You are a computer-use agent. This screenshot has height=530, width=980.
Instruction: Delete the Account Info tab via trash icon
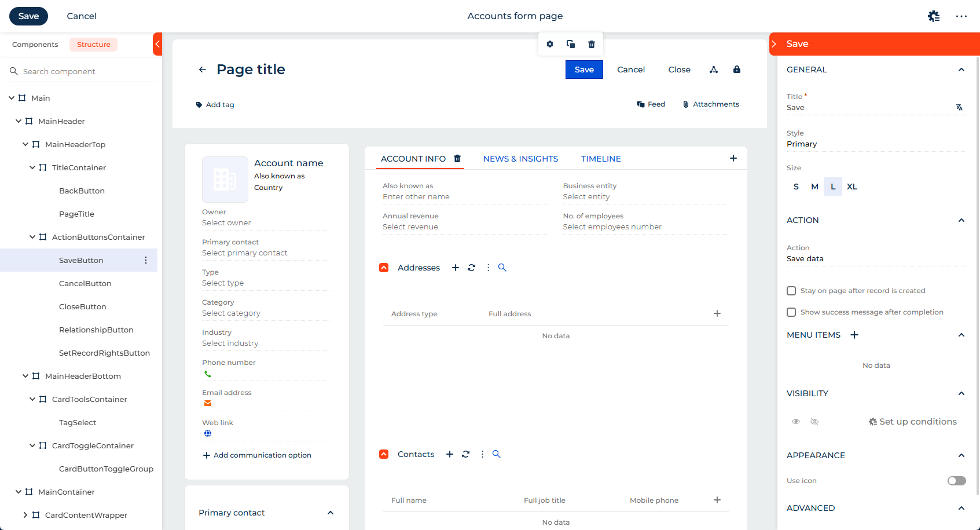coord(457,159)
